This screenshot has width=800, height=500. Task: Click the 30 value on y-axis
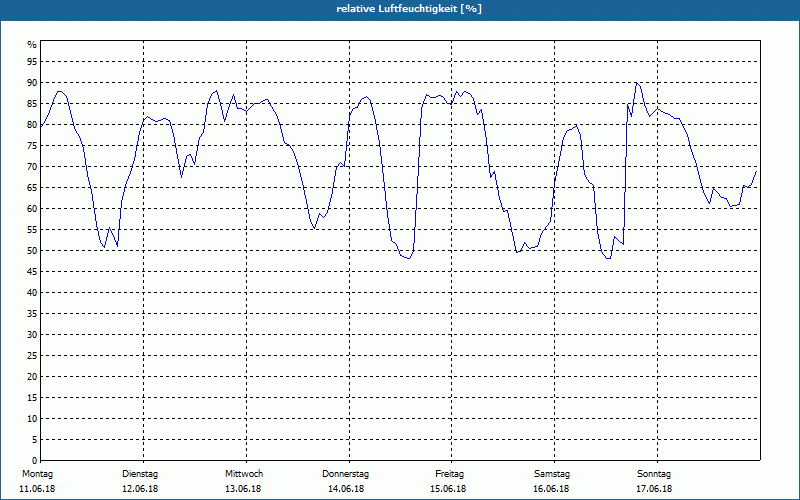(x=32, y=335)
